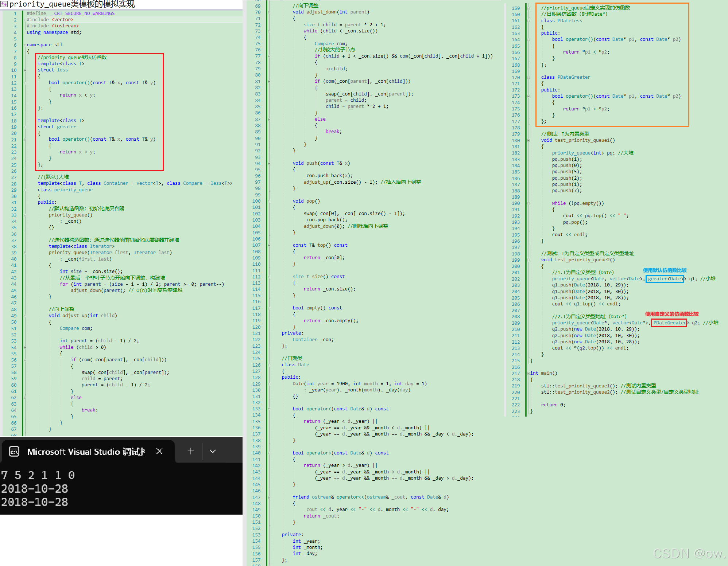Click the console icon in the terminal tab
Viewport: 728px width, 566px height.
[x=14, y=452]
